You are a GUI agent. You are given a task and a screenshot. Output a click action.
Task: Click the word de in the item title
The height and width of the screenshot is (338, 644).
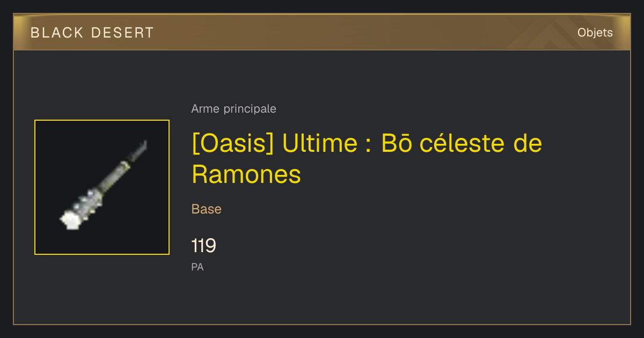coord(528,144)
